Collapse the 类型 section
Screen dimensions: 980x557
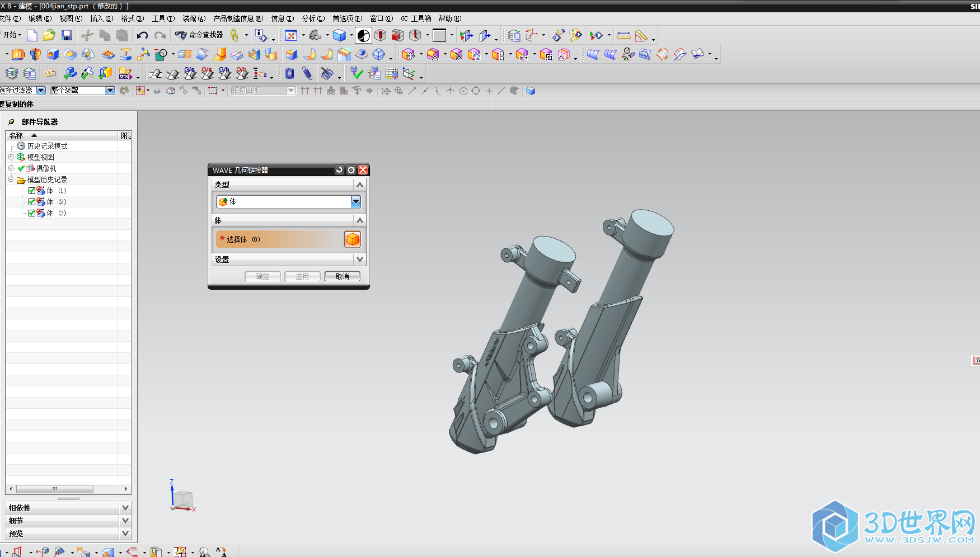point(360,185)
